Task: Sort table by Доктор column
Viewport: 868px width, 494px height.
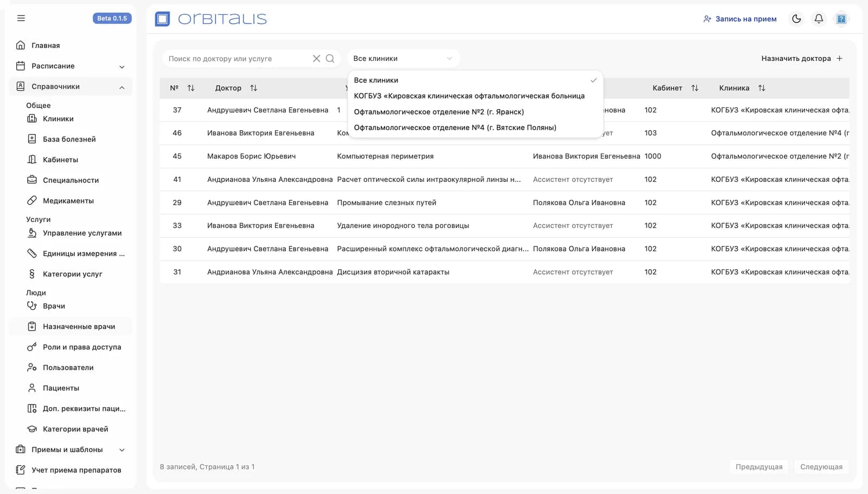Action: (x=253, y=88)
